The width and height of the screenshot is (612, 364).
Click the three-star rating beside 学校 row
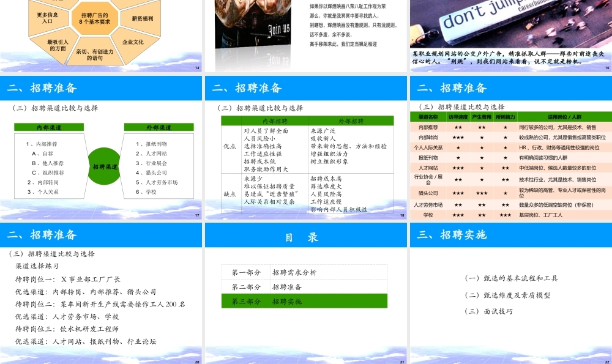tap(459, 215)
